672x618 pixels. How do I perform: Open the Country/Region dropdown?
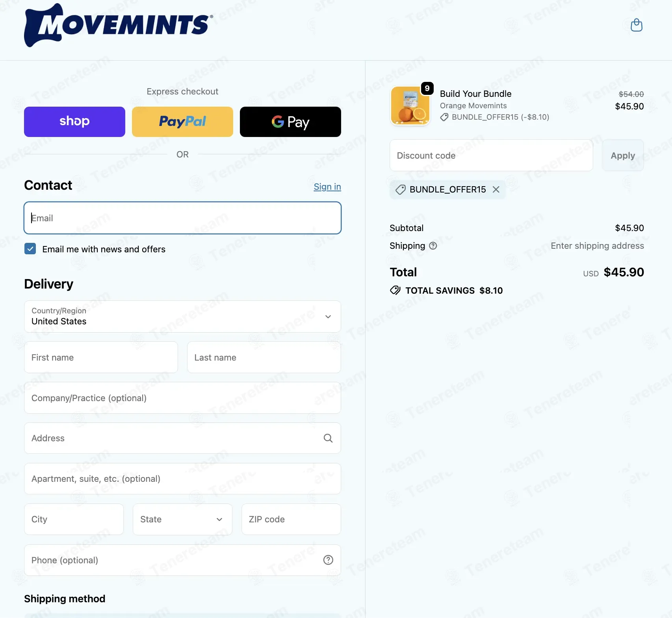[x=182, y=316]
